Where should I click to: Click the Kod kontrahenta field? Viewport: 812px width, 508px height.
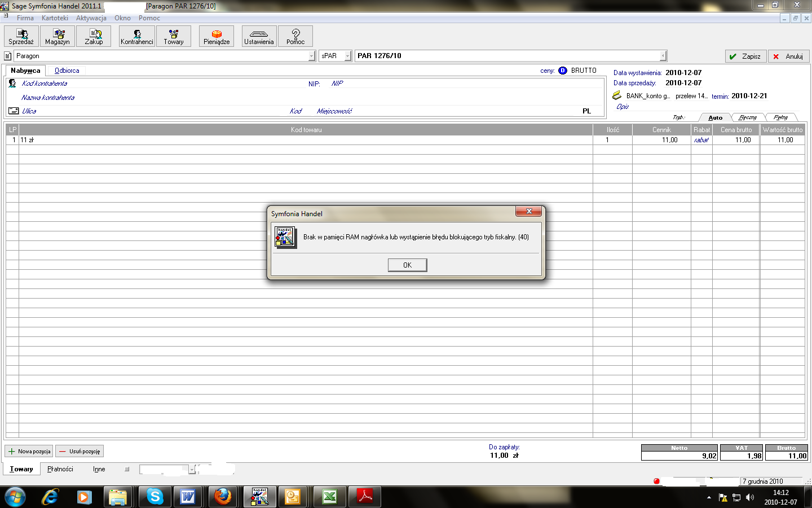click(45, 84)
